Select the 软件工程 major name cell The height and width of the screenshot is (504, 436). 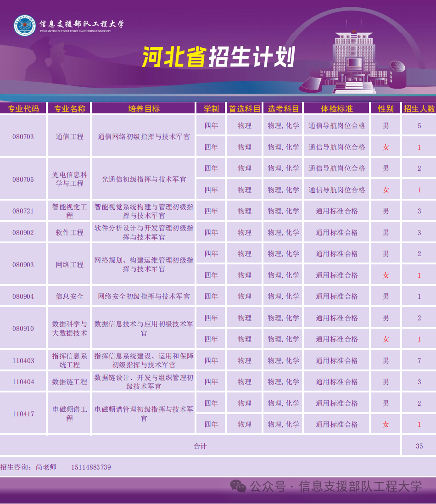pyautogui.click(x=69, y=232)
